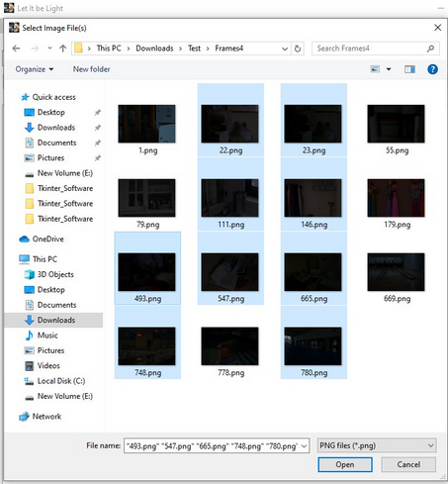Viewport: 448px width, 484px height.
Task: Click the Search Frames4 field
Action: point(376,48)
